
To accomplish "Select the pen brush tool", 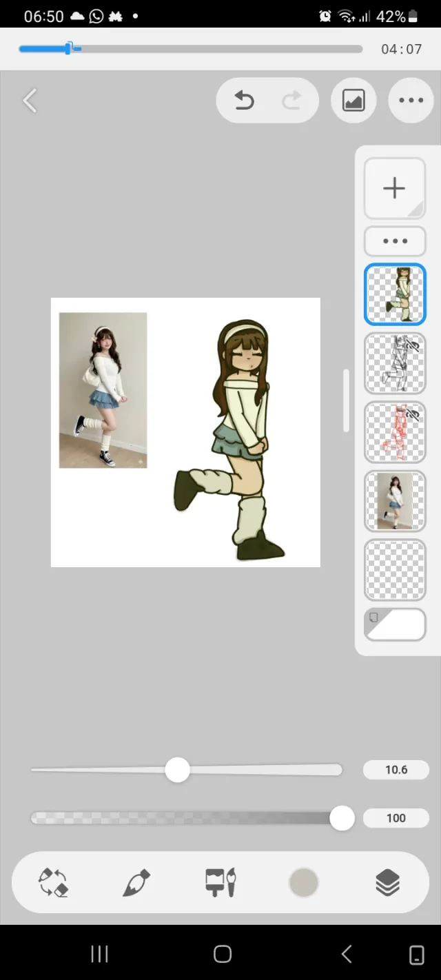I will [136, 882].
